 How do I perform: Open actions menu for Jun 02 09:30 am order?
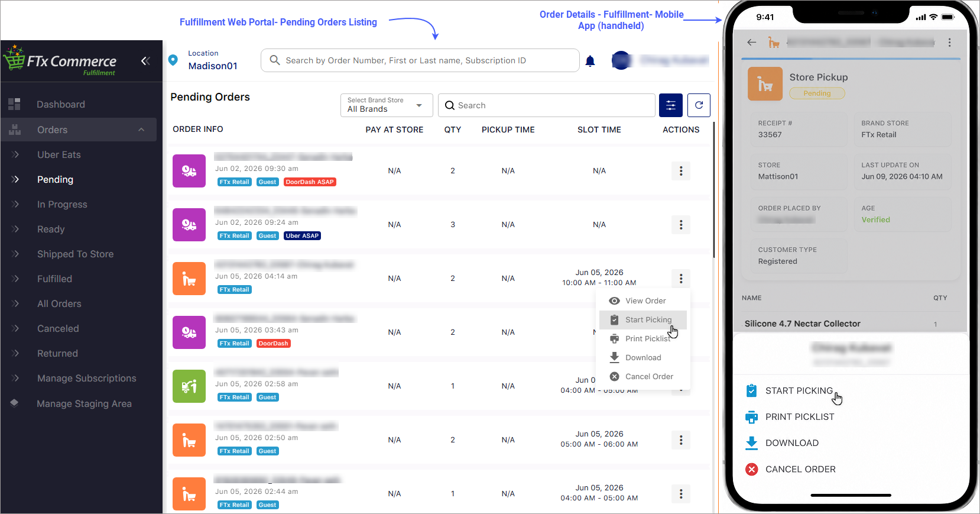click(681, 171)
